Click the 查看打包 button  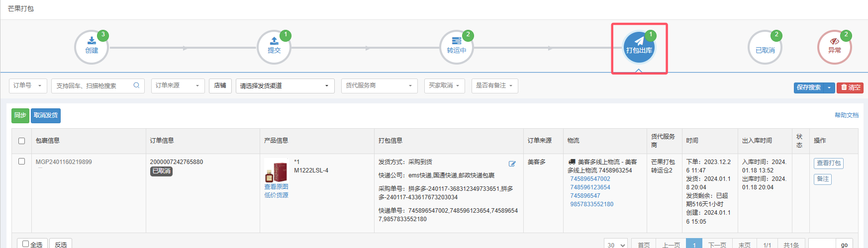click(x=829, y=163)
